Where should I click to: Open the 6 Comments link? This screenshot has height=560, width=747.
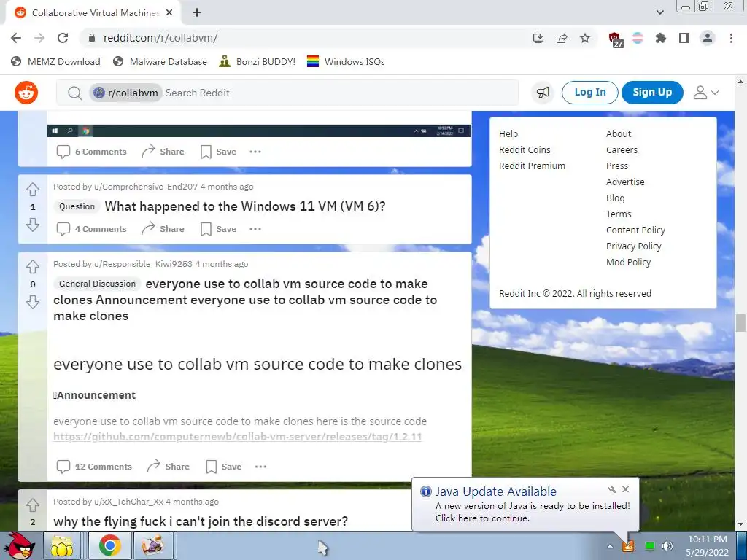91,152
